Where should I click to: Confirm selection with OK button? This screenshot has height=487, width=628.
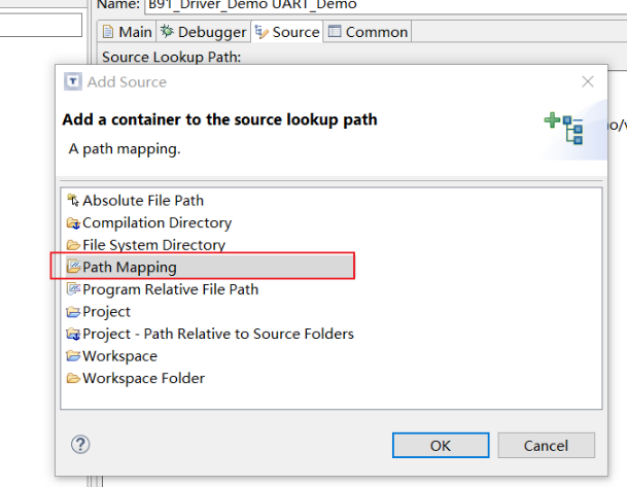[x=441, y=445]
